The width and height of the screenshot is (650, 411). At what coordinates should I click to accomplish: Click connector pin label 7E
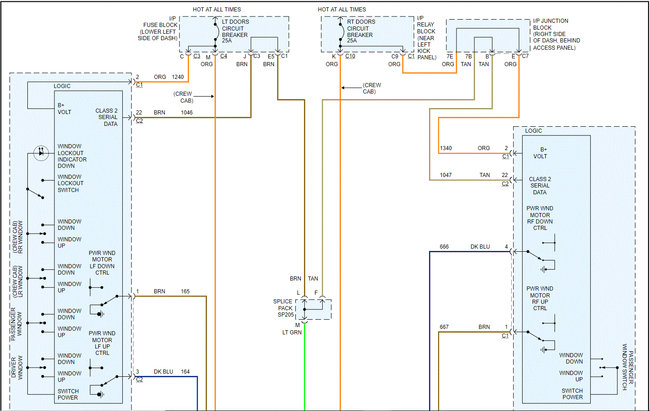coord(450,56)
